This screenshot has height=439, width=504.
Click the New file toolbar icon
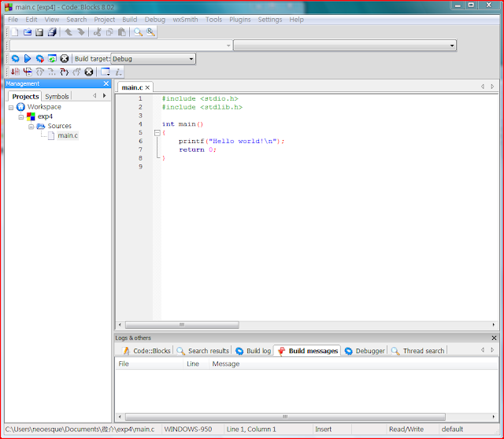pos(14,32)
